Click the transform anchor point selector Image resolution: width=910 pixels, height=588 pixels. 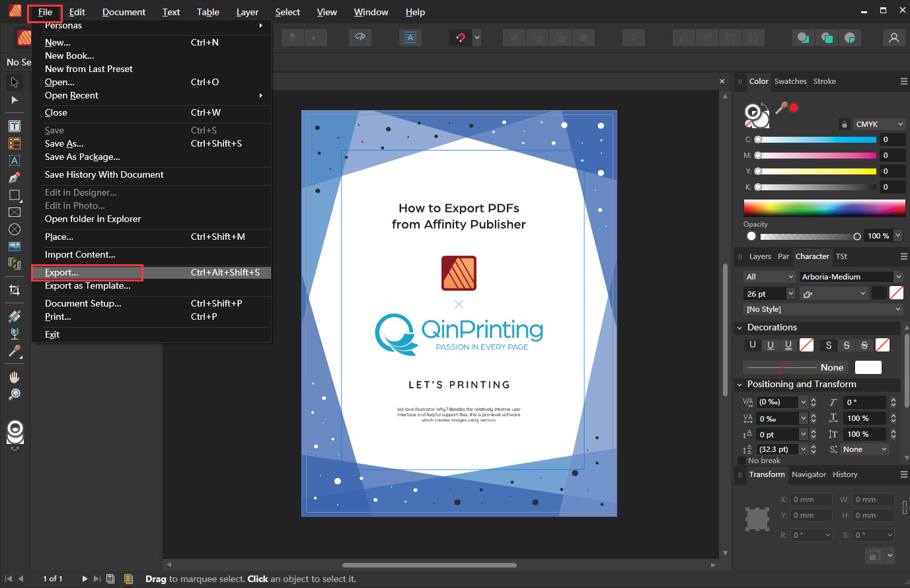(757, 519)
